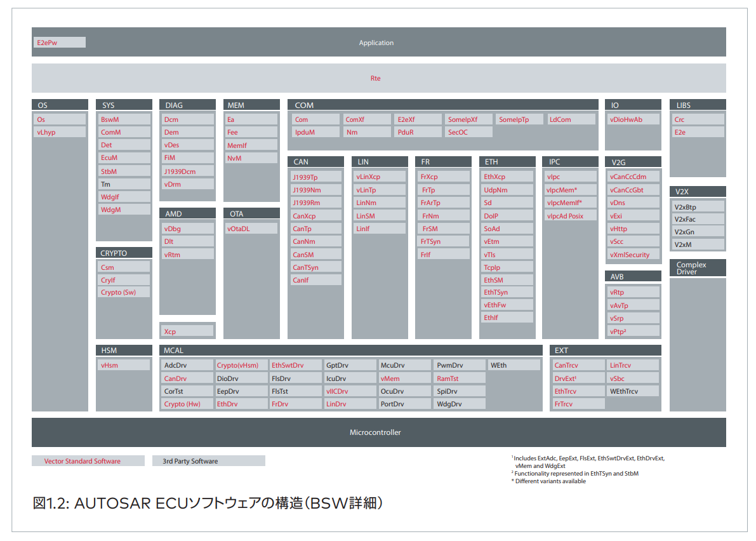Select the FrTSyn module box
This screenshot has width=756, height=541.
pos(444,241)
